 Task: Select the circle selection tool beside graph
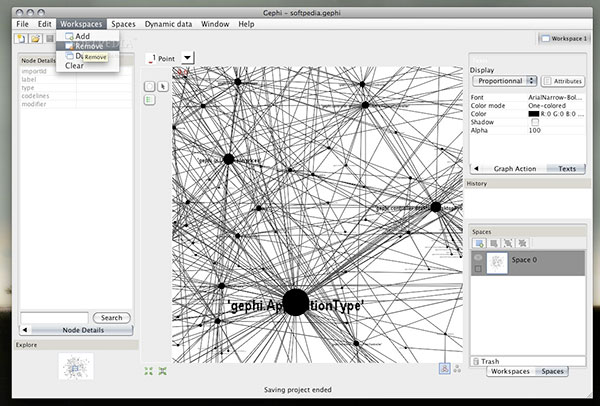click(149, 86)
